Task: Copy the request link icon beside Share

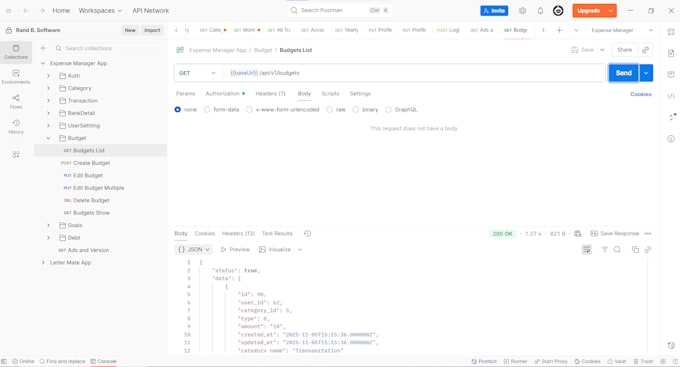Action: pyautogui.click(x=645, y=50)
